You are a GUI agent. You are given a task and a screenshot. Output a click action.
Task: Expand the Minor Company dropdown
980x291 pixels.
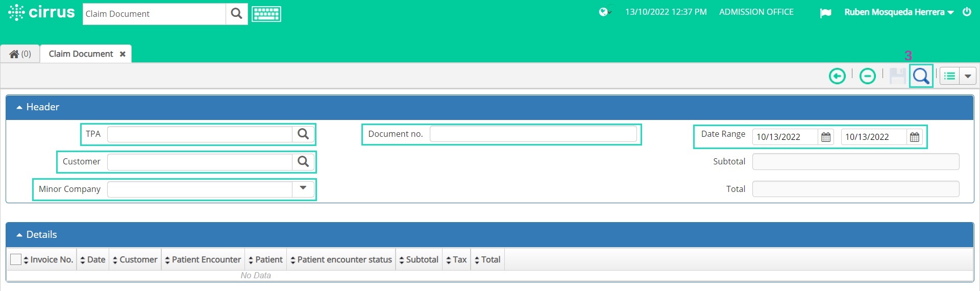303,189
